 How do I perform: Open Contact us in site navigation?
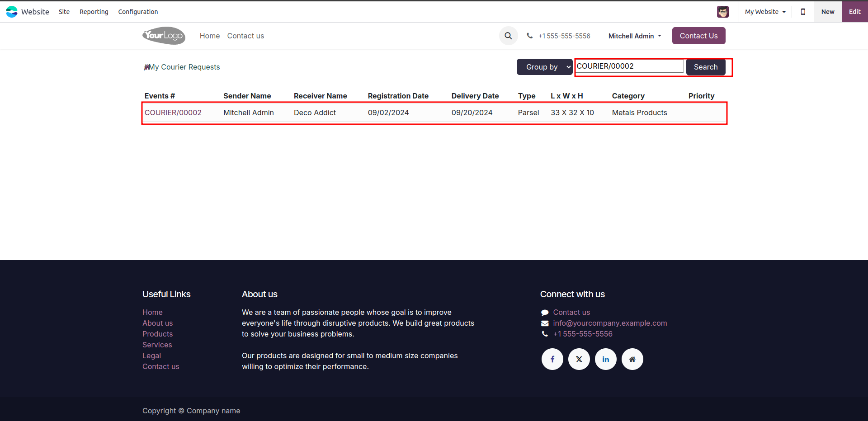point(245,36)
